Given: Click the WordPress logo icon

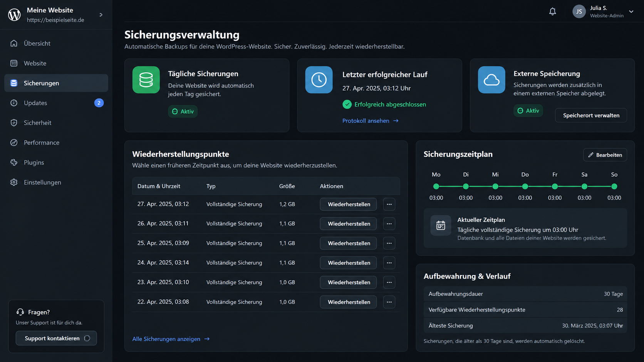Looking at the screenshot, I should tap(14, 15).
